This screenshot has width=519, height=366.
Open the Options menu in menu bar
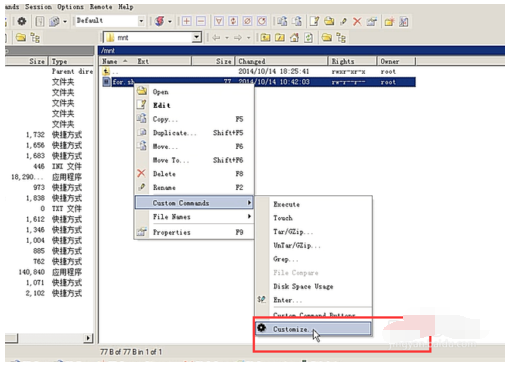[x=70, y=7]
